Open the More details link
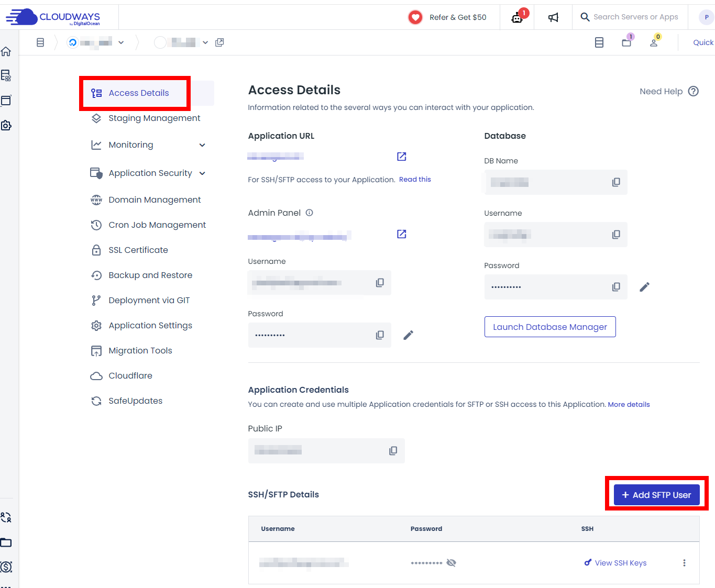 (x=629, y=404)
